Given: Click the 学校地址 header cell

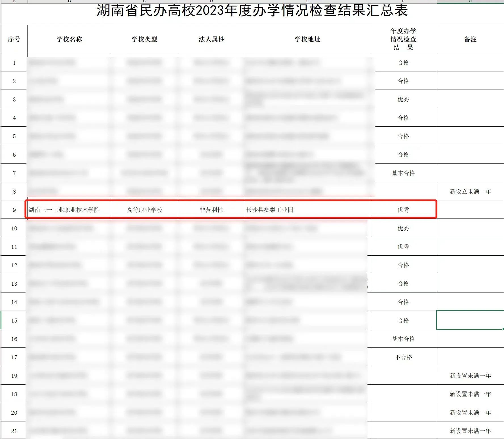Looking at the screenshot, I should [x=307, y=39].
